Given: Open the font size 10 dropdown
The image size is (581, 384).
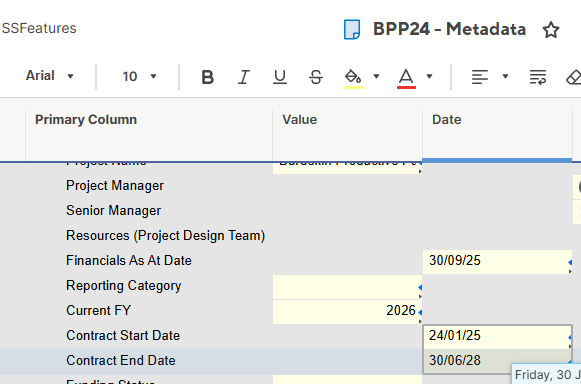Looking at the screenshot, I should coord(139,76).
